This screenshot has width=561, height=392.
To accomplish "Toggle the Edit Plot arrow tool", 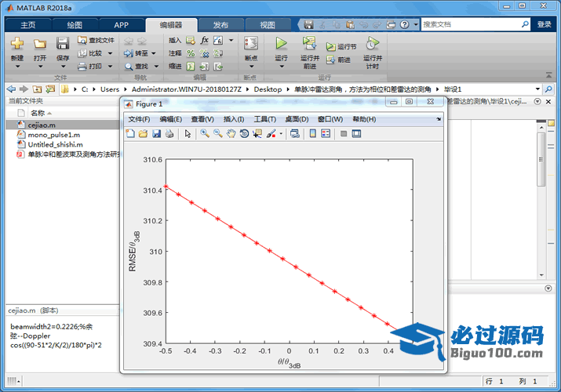I will point(188,134).
